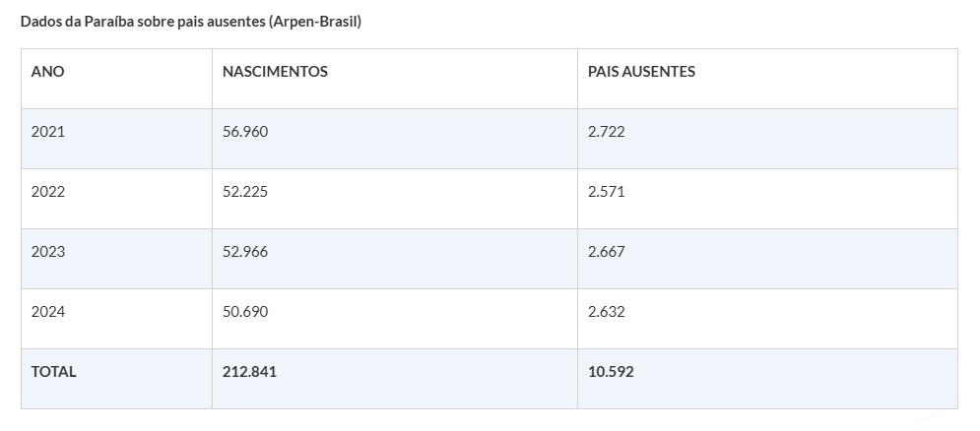Click total absent fathers 10.592

click(x=611, y=372)
